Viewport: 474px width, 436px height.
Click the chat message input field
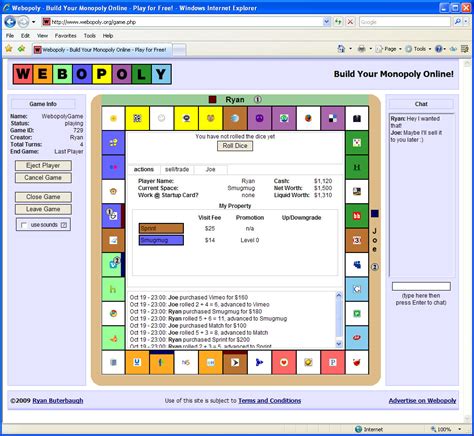(x=421, y=286)
